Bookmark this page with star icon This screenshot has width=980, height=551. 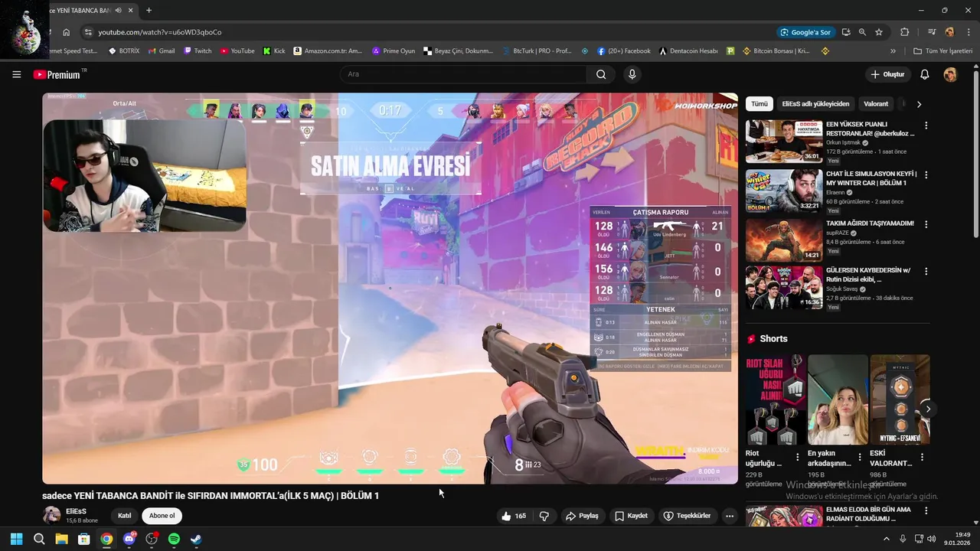click(879, 32)
